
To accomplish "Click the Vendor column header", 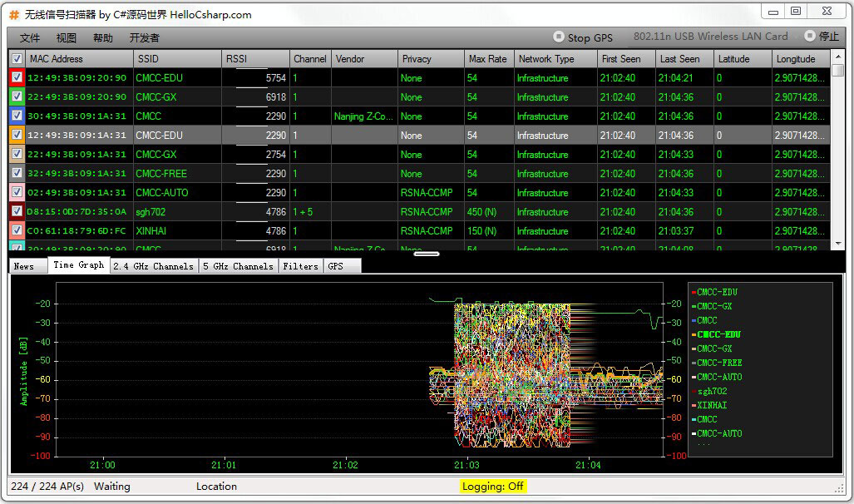I will click(x=365, y=59).
